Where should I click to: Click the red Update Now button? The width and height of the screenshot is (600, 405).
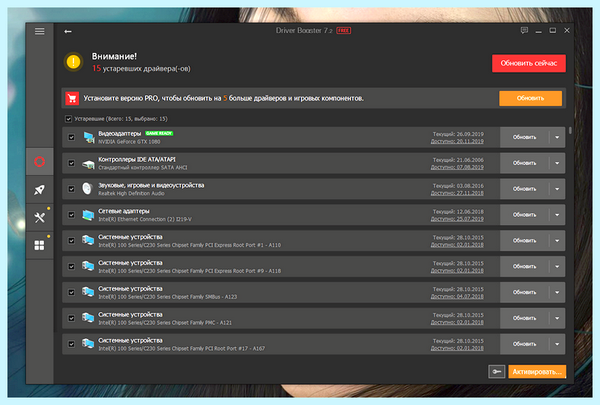[529, 63]
